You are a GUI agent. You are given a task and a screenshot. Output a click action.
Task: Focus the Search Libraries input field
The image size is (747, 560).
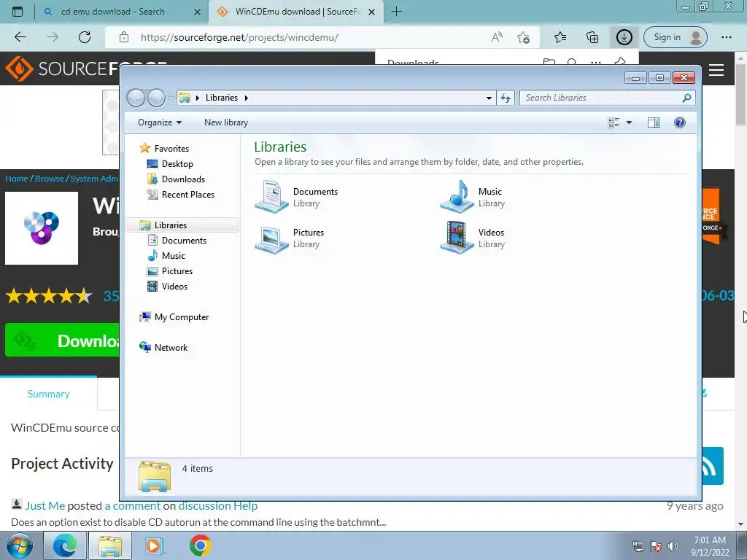tap(602, 98)
